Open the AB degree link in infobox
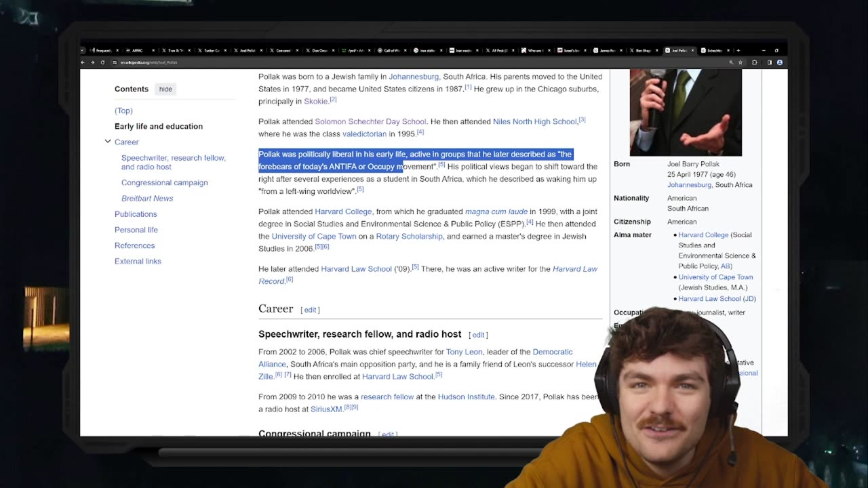 coord(725,266)
